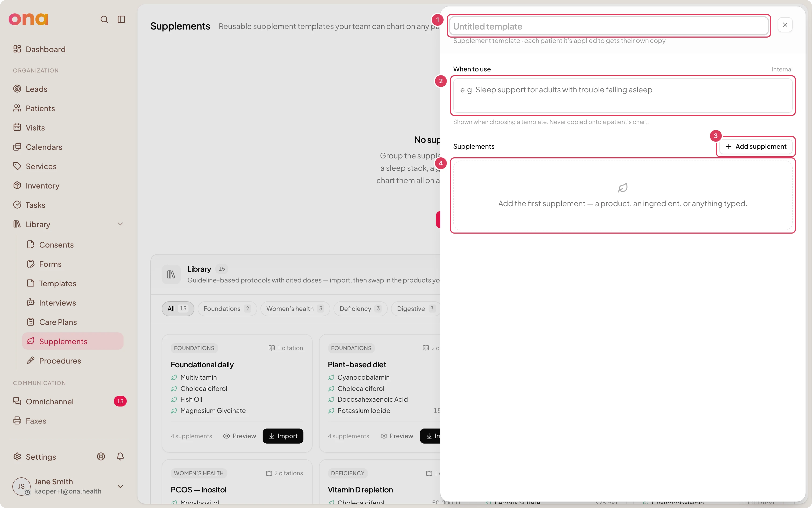Screen dimensions: 812x508
Task: Open Consents under Library
Action: 73,245
